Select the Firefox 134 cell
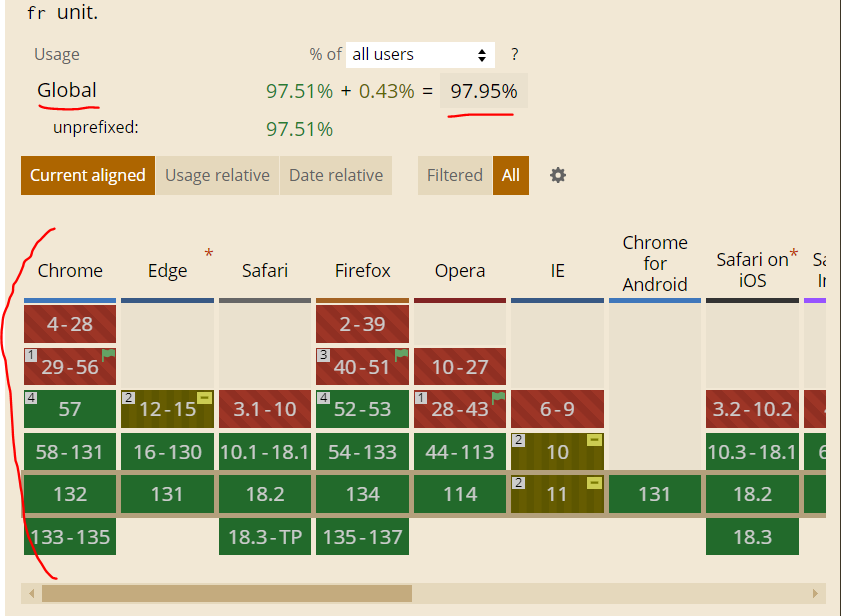This screenshot has width=841, height=616. pos(363,494)
